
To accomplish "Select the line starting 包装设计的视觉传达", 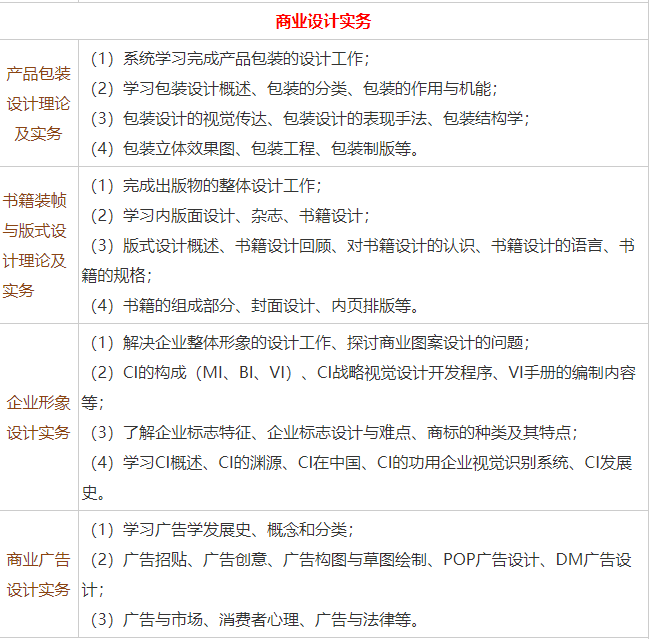I will [x=310, y=118].
